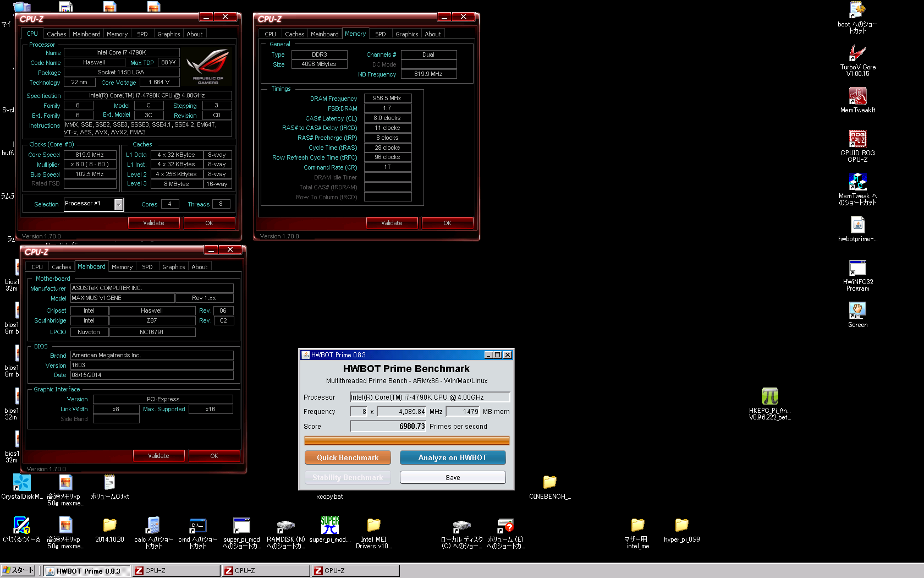Viewport: 924px width, 578px height.
Task: Open the 2014.10.30 folder icon
Action: pos(109,525)
